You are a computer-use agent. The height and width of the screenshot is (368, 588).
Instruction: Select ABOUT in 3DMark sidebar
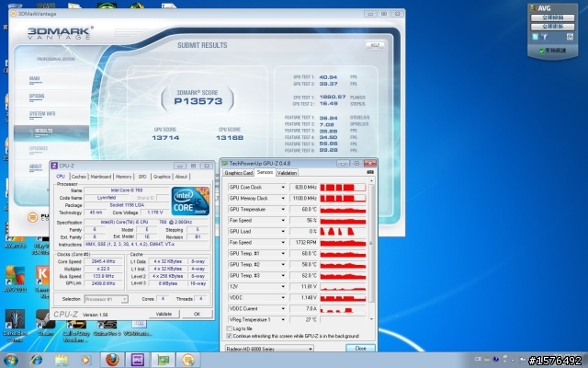pos(36,167)
